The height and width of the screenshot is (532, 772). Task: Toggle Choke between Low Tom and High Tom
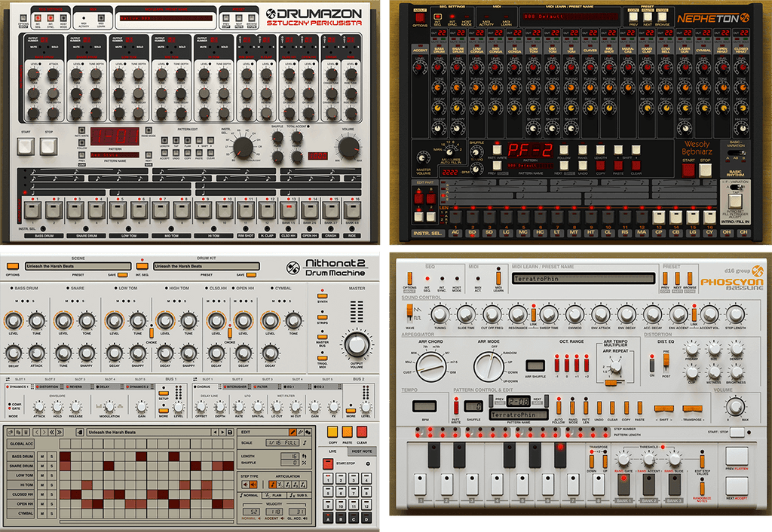click(x=151, y=332)
